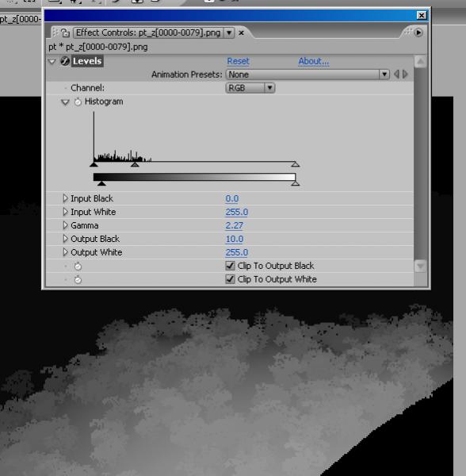The width and height of the screenshot is (466, 476).
Task: Open the About link for Levels
Action: click(x=314, y=61)
